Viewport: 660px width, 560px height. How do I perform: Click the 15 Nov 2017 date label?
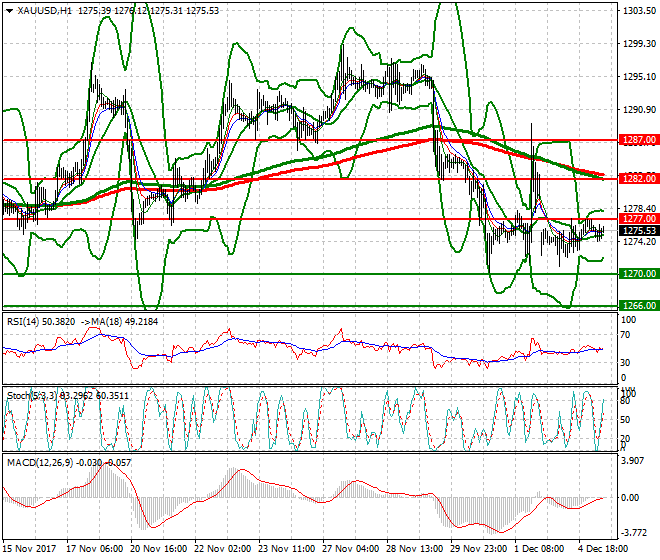[29, 549]
